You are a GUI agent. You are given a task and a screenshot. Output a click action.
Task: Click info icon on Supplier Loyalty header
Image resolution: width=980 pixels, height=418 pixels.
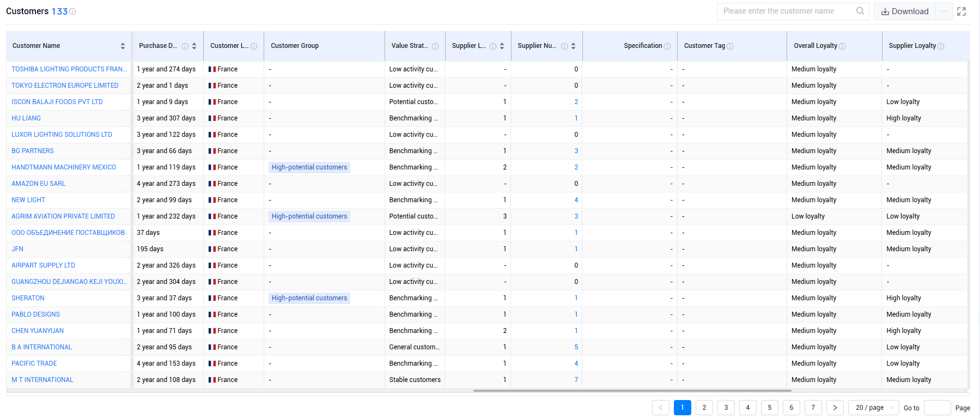click(941, 46)
